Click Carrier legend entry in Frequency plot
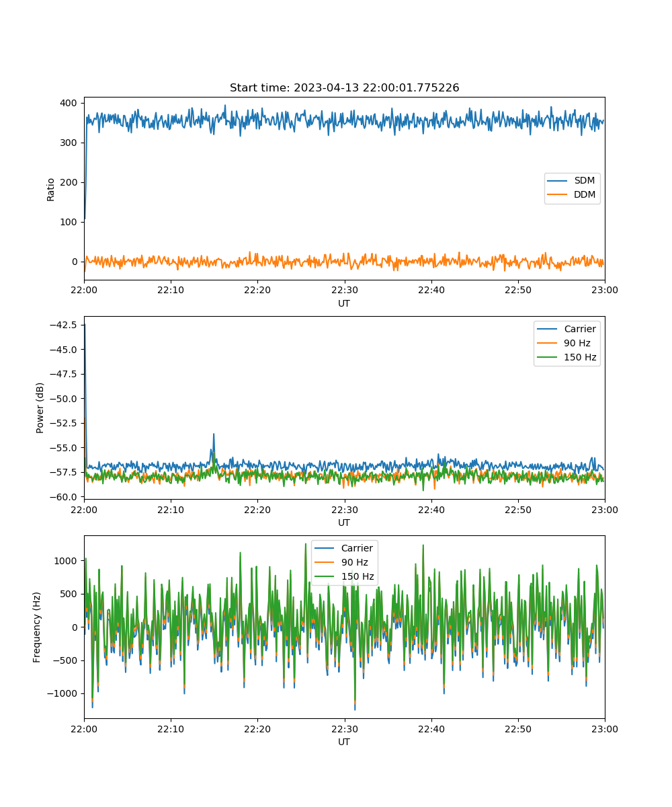The height and width of the screenshot is (807, 672). point(357,549)
